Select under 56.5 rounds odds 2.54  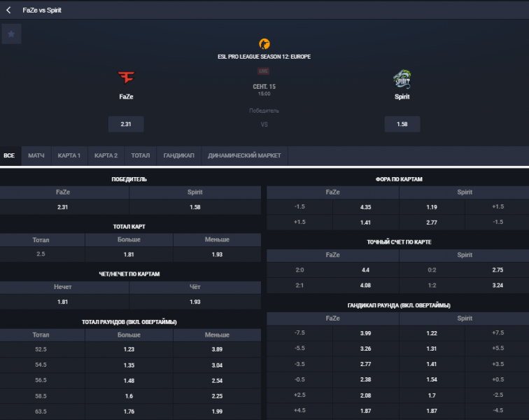[x=217, y=381]
